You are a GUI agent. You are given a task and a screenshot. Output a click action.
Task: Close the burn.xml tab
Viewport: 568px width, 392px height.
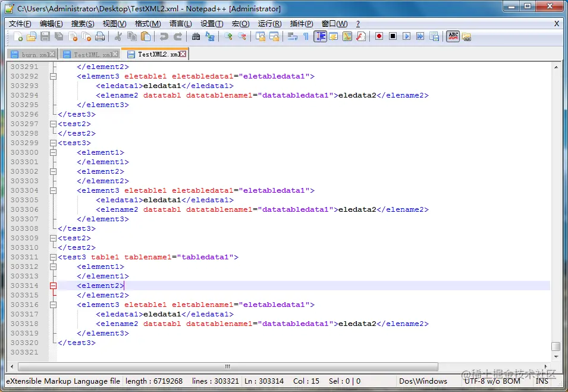pyautogui.click(x=52, y=54)
